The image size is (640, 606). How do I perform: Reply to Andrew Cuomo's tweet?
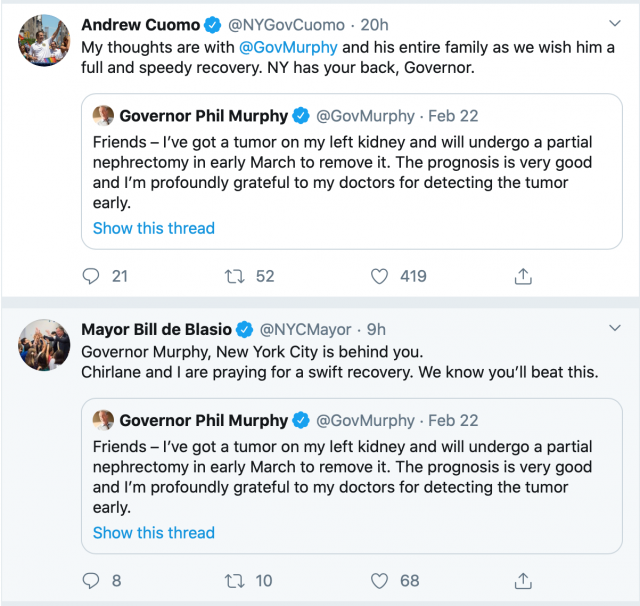pos(91,276)
